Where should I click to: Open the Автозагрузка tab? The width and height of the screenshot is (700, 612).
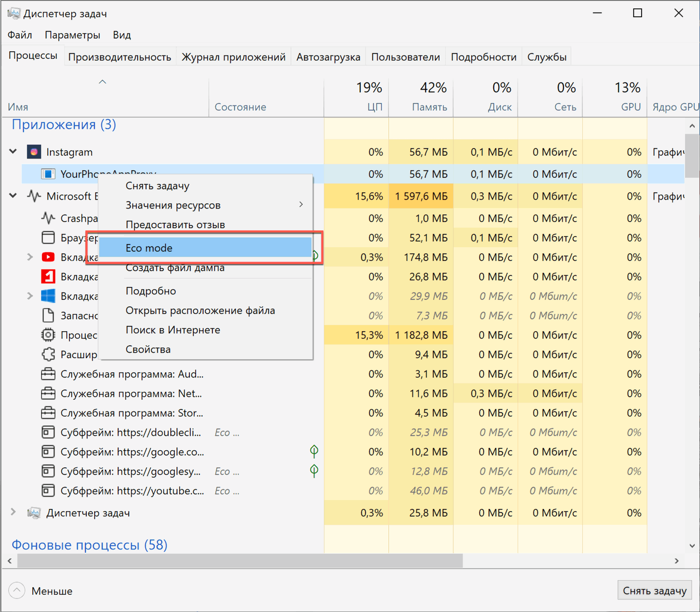(328, 57)
